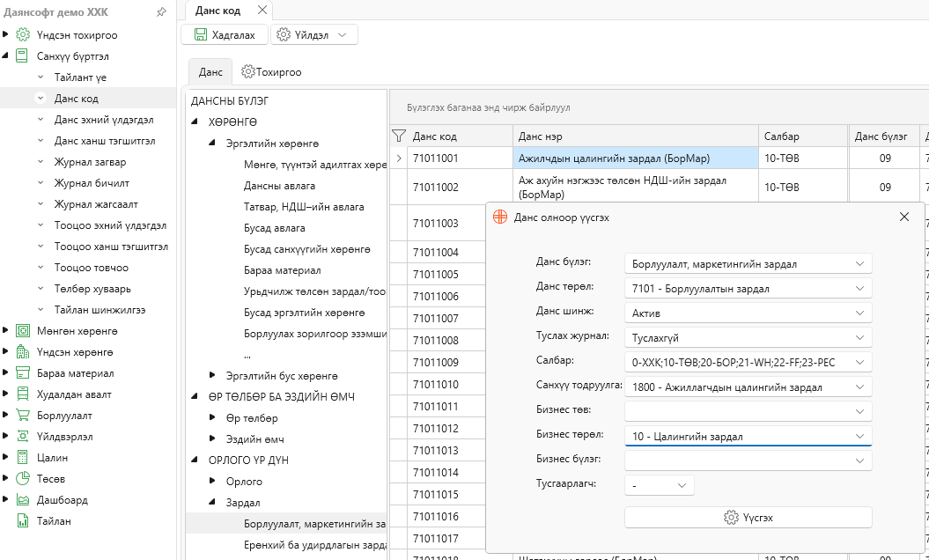Click the filter funnel icon in grid header
Viewport: 929px width, 560px height.
[399, 136]
